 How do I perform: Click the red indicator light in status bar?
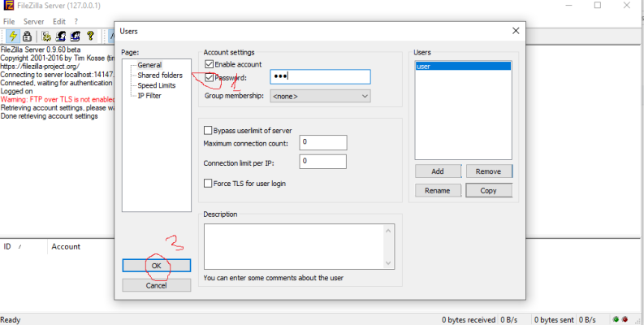coord(625,319)
